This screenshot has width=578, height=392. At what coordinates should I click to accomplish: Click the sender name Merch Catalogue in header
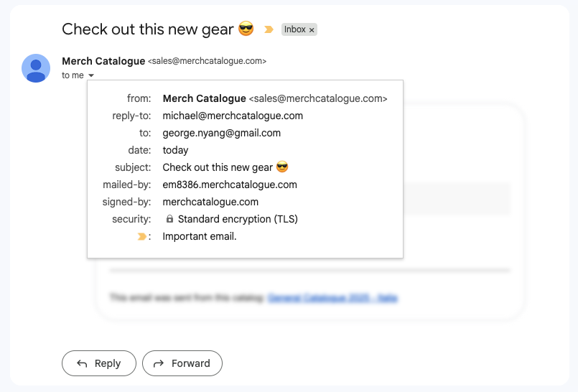click(103, 61)
